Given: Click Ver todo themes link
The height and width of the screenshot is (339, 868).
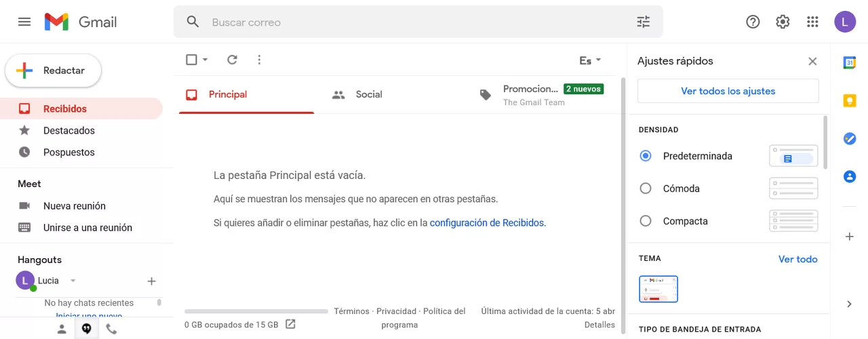Looking at the screenshot, I should (x=798, y=259).
